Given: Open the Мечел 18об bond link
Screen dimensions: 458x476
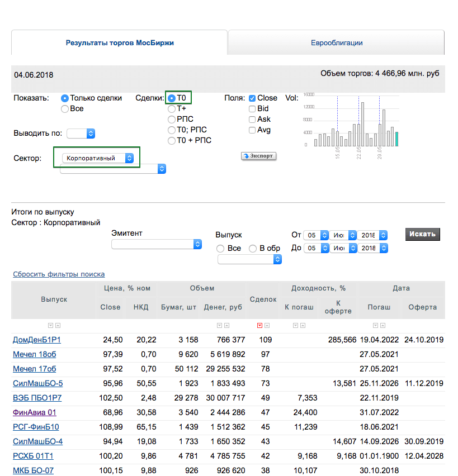Looking at the screenshot, I should point(34,354).
